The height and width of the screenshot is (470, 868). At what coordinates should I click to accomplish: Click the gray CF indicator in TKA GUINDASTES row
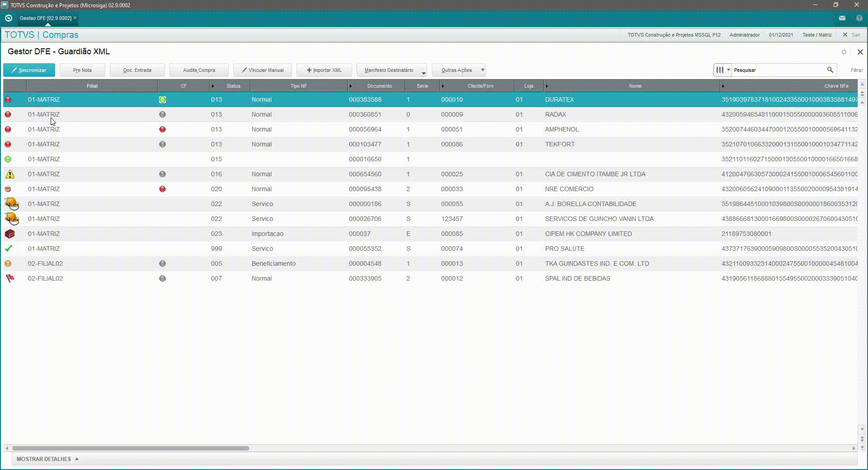click(162, 263)
